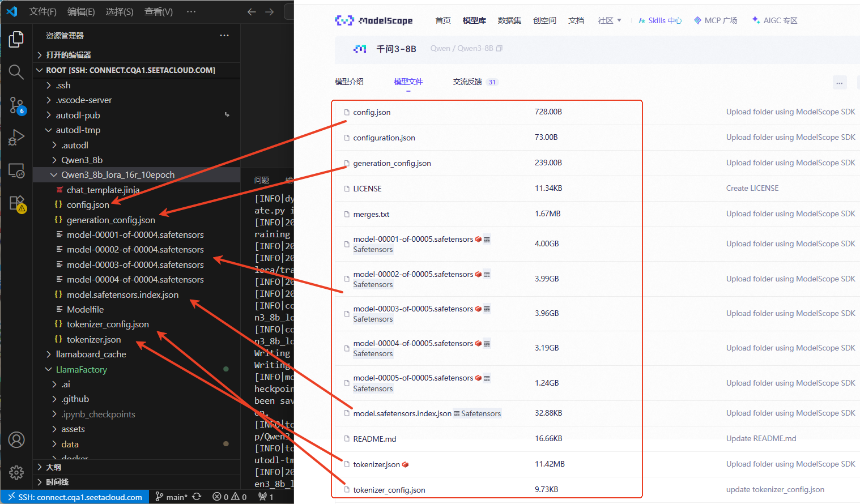The width and height of the screenshot is (860, 504).
Task: Open 创空间 in ModelScope nav
Action: (x=544, y=20)
